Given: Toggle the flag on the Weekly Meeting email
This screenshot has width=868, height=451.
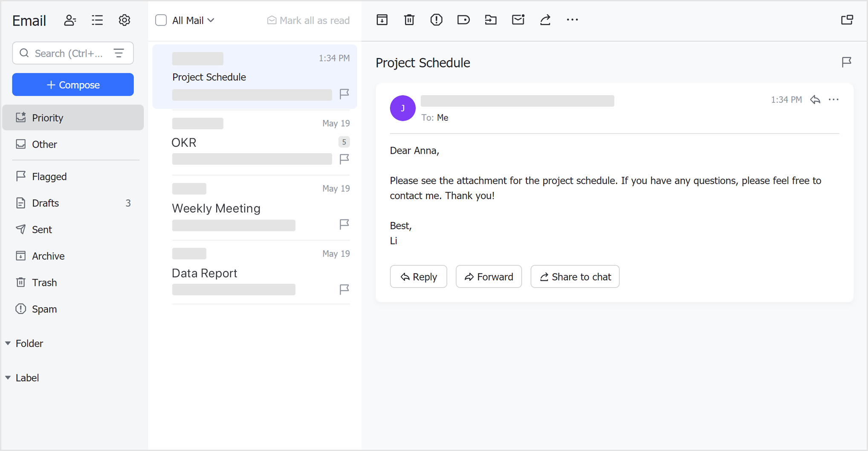Looking at the screenshot, I should 344,224.
